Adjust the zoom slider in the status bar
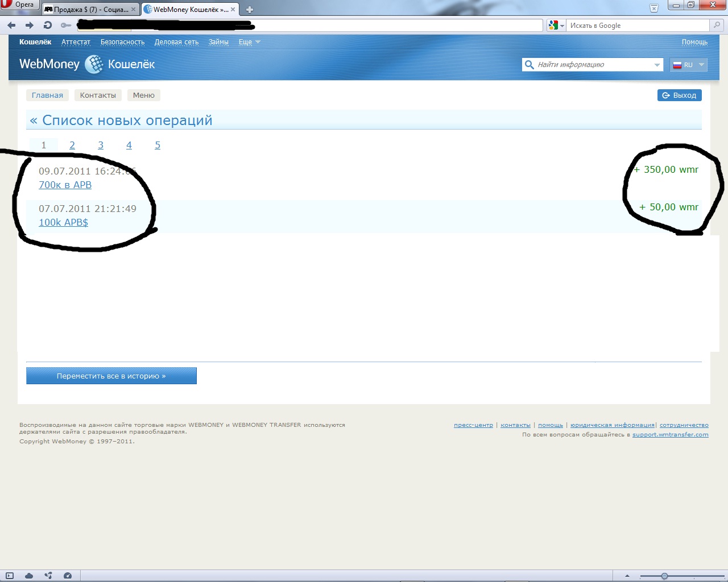The image size is (728, 582). point(664,576)
